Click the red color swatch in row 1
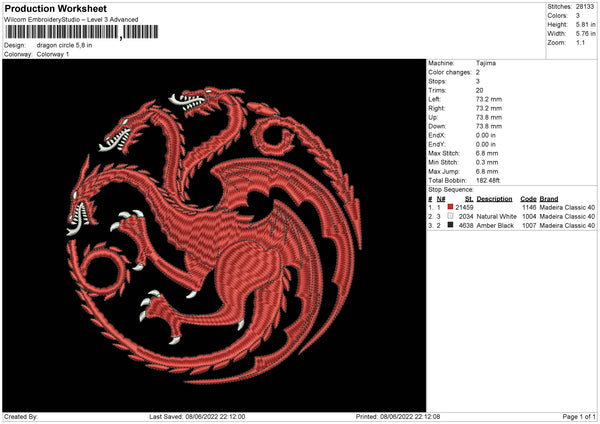This screenshot has height=424, width=600. click(x=450, y=207)
